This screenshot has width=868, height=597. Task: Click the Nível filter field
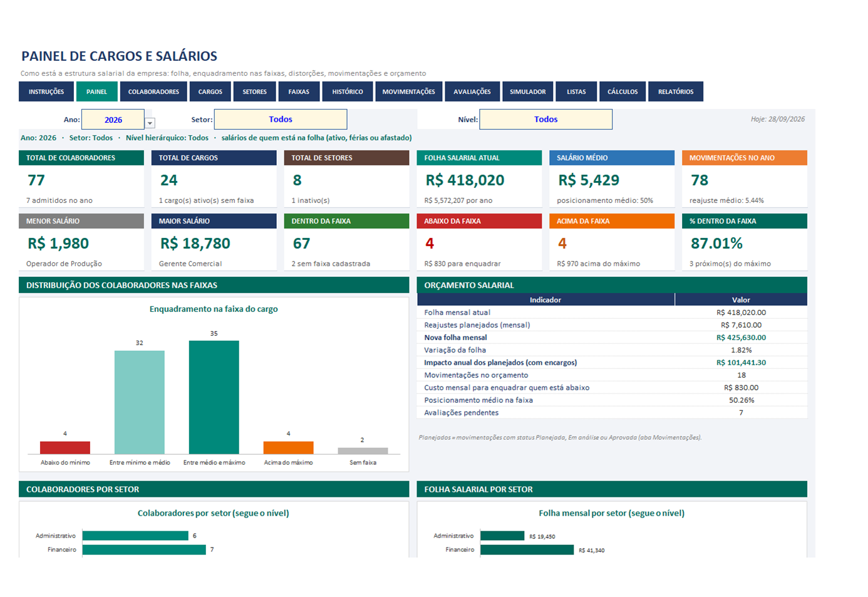pos(545,119)
